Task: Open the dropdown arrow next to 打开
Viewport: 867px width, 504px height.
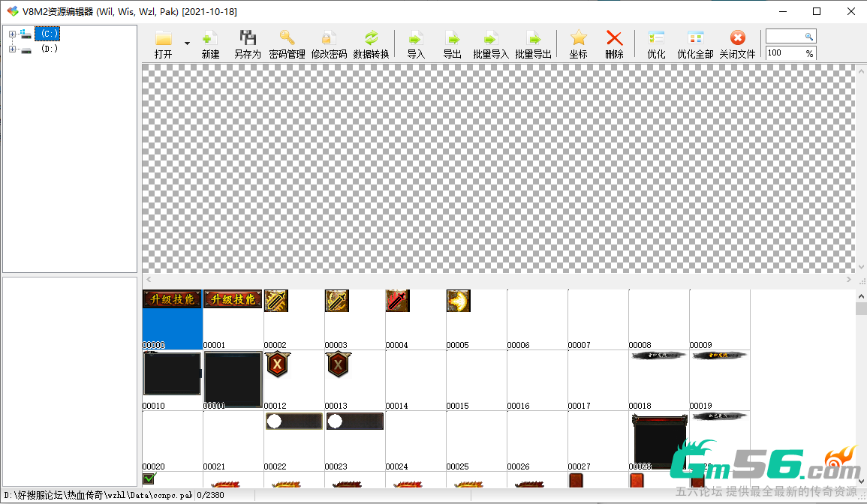Action: pos(187,43)
